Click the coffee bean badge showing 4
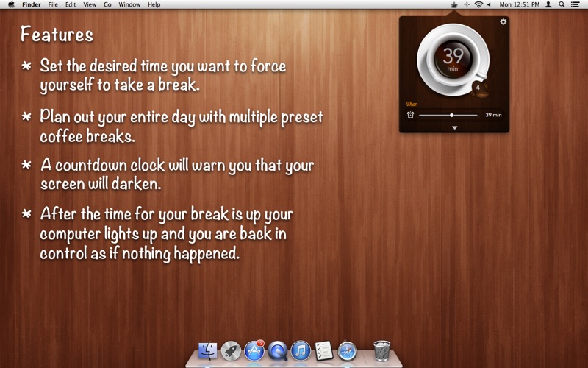This screenshot has width=588, height=368. (479, 88)
